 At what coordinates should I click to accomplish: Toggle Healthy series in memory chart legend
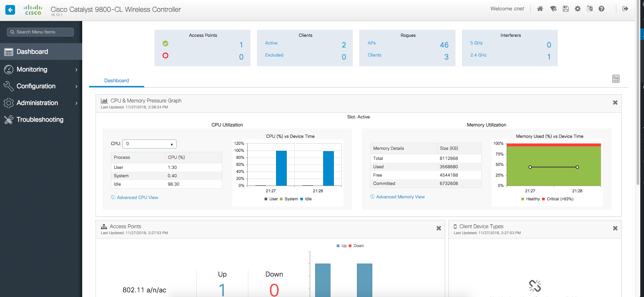tap(530, 199)
